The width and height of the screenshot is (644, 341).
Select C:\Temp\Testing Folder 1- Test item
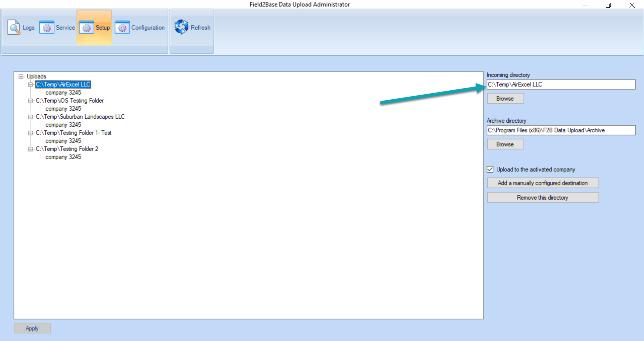click(x=73, y=133)
